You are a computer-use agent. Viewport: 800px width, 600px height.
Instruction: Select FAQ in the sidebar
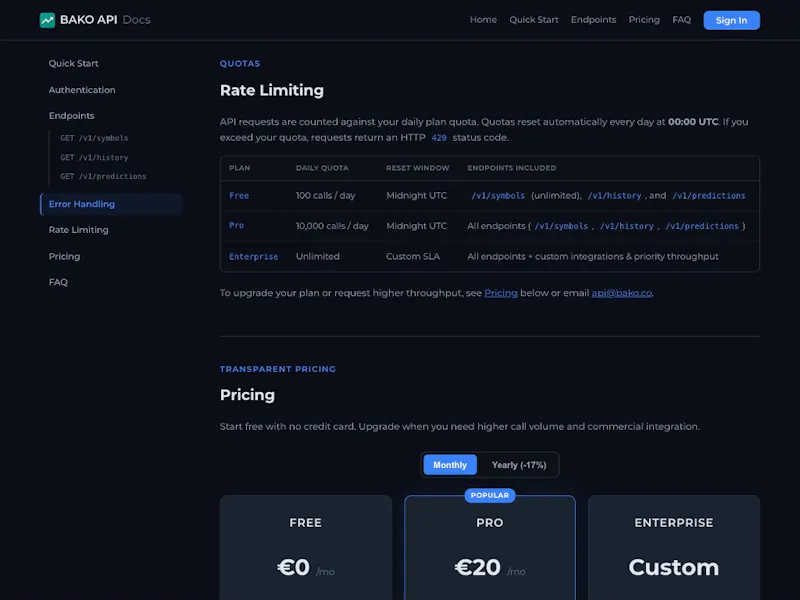[x=58, y=282]
